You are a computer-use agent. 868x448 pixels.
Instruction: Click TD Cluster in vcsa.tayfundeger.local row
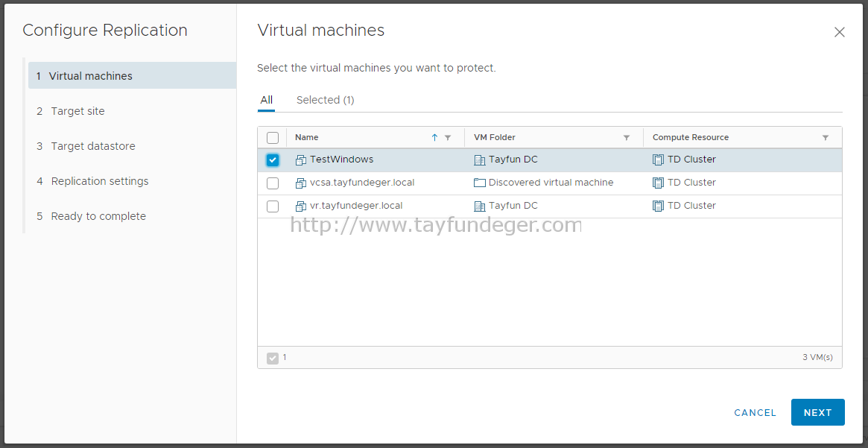coord(691,183)
